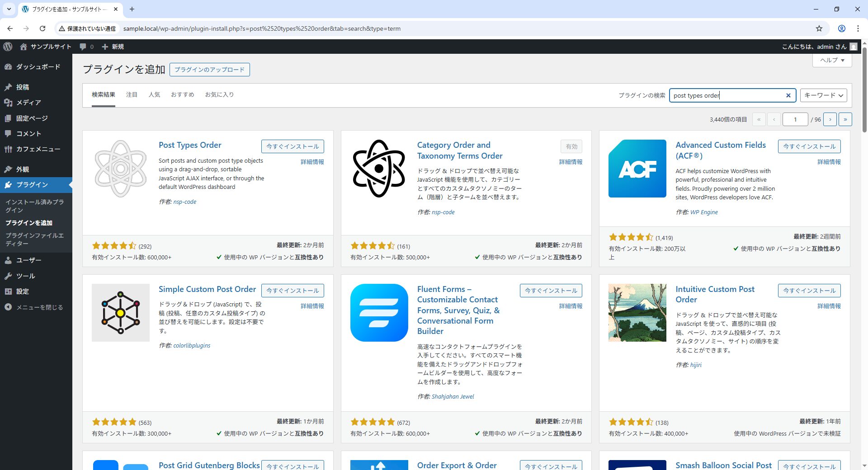Open the キーワード search type dropdown

[824, 95]
